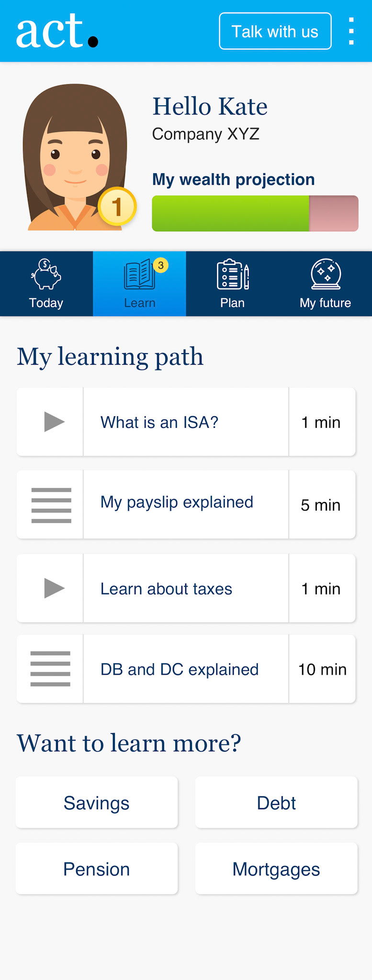Go to the My future tab

click(326, 284)
